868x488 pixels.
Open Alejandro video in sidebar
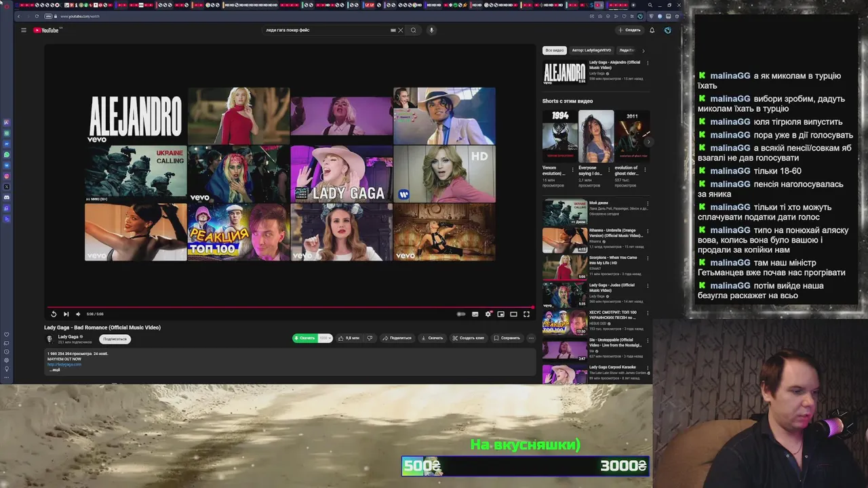564,73
